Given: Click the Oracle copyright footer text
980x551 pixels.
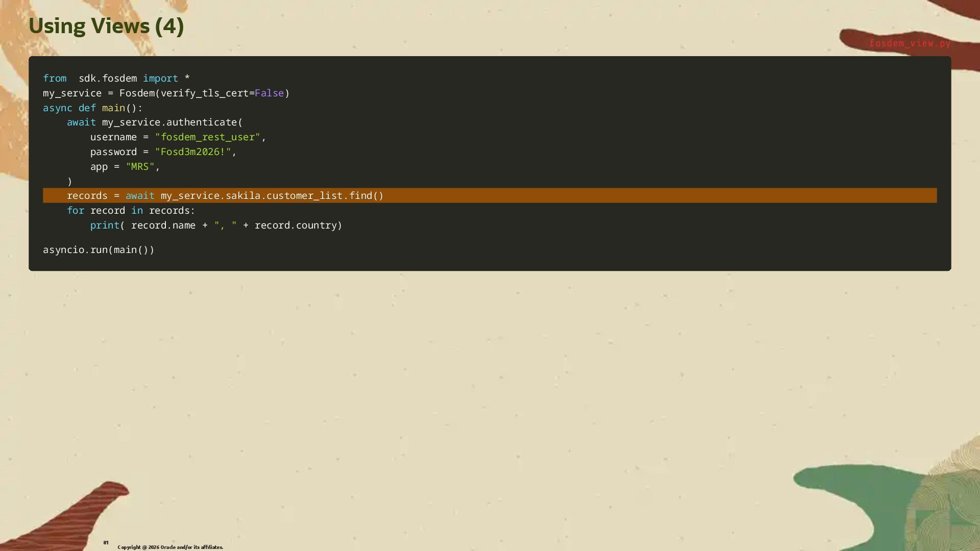Looking at the screenshot, I should click(x=170, y=547).
